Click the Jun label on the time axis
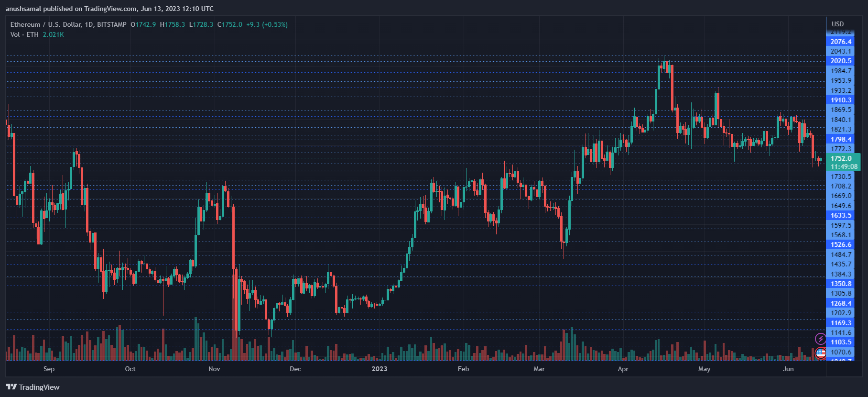The height and width of the screenshot is (397, 868). click(788, 369)
